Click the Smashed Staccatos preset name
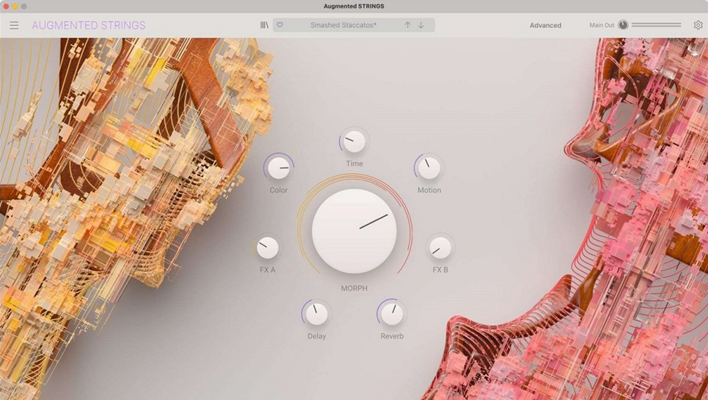This screenshot has height=400, width=708. point(343,25)
